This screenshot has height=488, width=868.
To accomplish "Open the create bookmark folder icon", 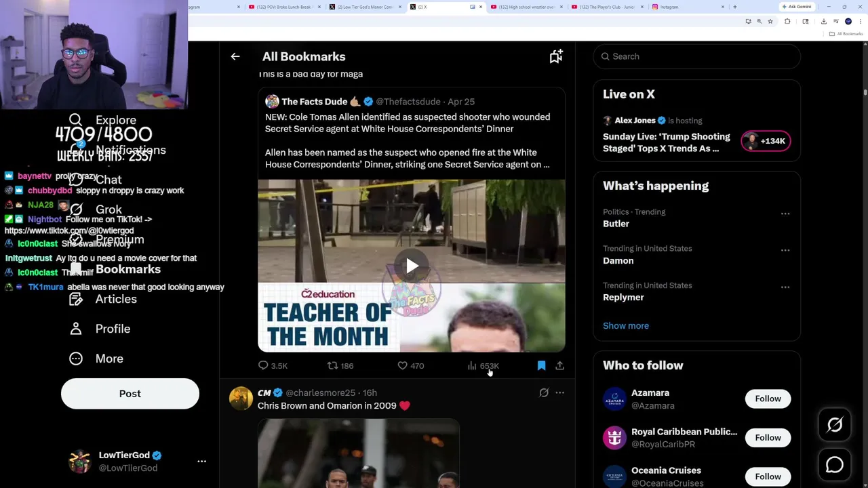I will pos(556,57).
